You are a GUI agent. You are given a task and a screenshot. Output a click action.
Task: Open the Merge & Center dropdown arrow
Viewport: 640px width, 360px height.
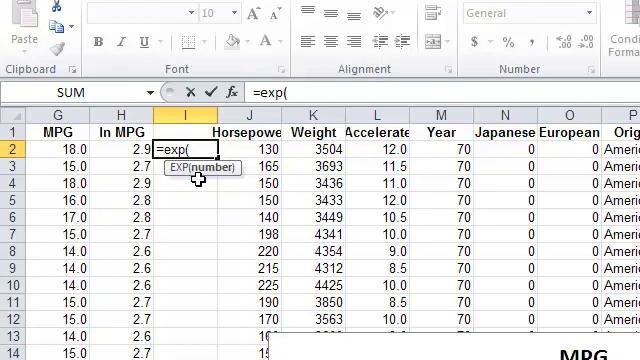coord(447,42)
